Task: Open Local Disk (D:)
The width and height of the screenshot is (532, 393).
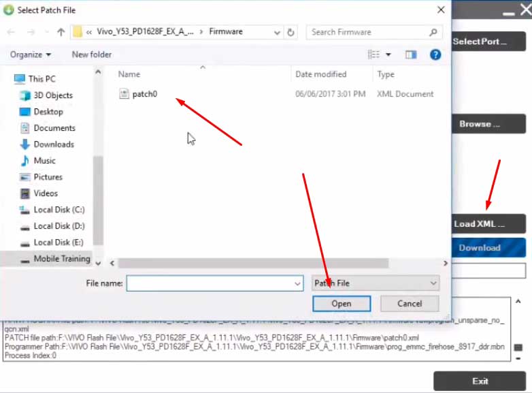Action: (52, 226)
